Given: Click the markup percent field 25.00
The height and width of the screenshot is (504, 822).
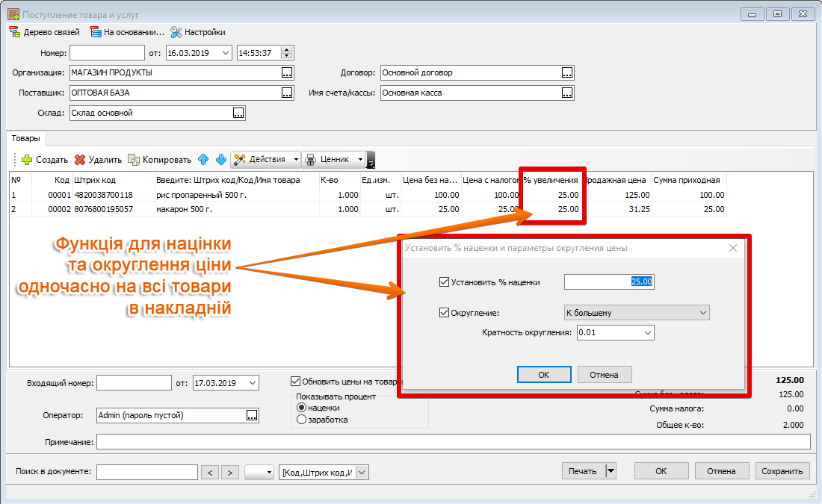Looking at the screenshot, I should (x=609, y=281).
